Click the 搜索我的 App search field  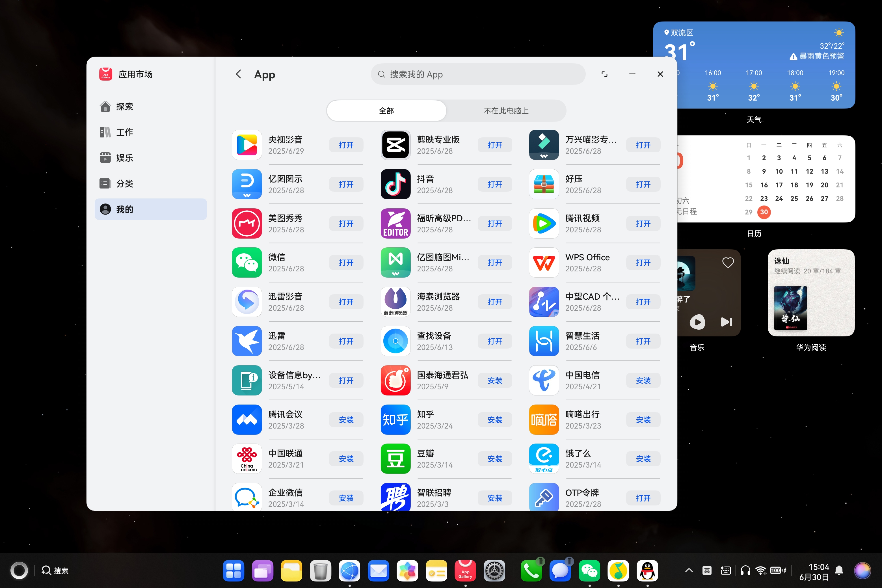pos(478,74)
